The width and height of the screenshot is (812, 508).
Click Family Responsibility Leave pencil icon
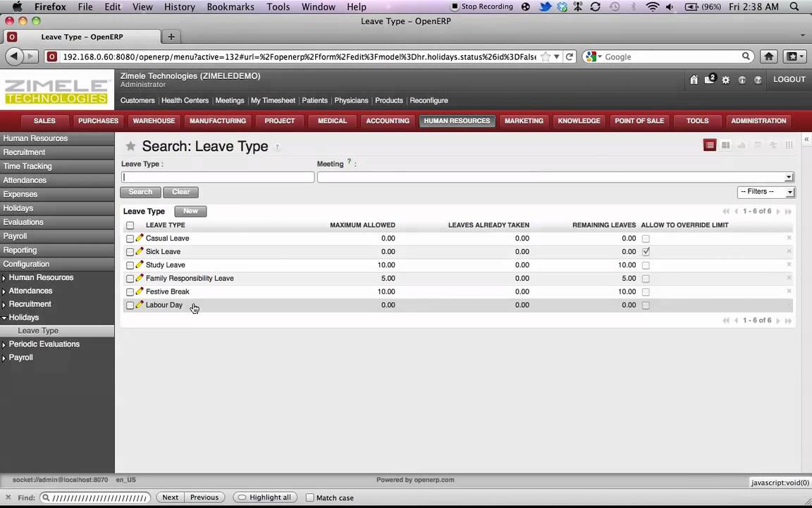pyautogui.click(x=140, y=279)
